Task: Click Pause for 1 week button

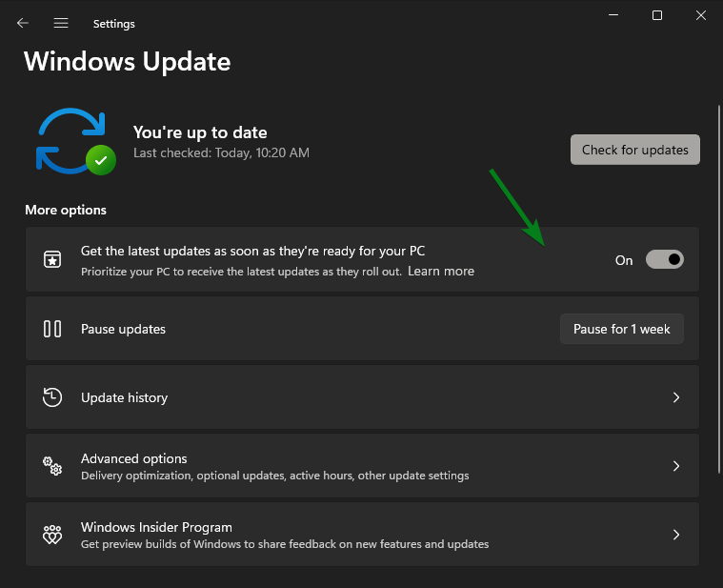Action: coord(622,329)
